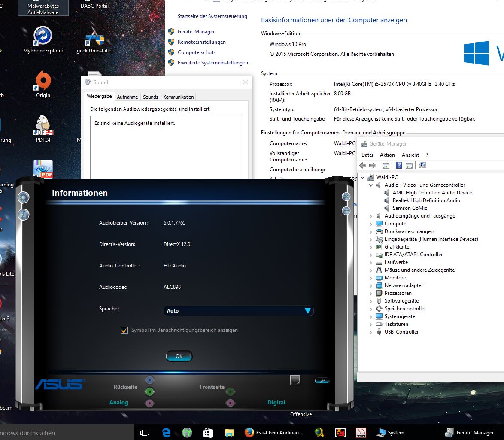
Task: Open Ansicht menu in Geräte-Manager
Action: pos(410,155)
